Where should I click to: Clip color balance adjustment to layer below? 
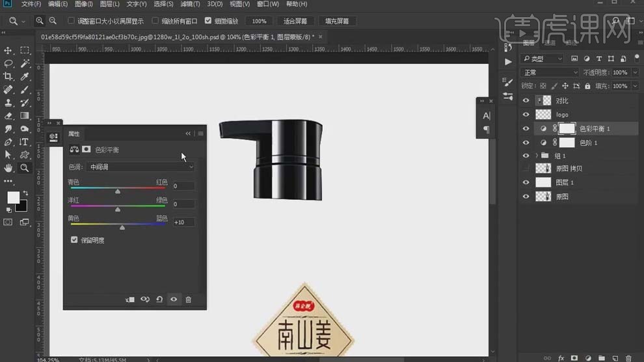(x=130, y=299)
